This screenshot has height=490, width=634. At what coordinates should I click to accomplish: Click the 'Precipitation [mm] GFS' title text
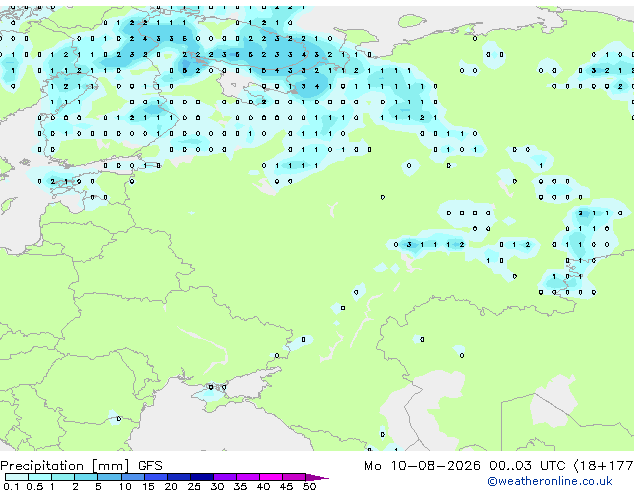[x=81, y=466]
